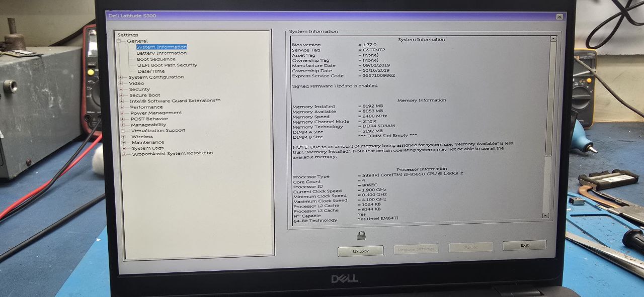Viewport: 644px width, 297px height.
Task: Expand the Wireless node
Action: click(x=123, y=136)
